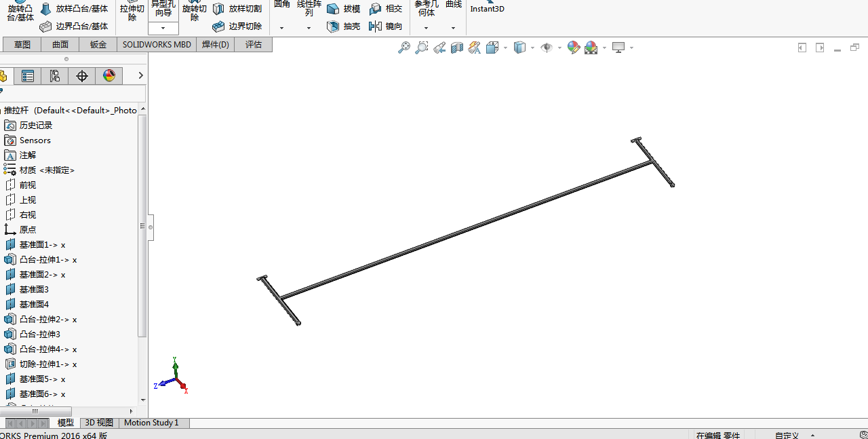Click the 抽壳 shell tool
868x439 pixels.
343,26
